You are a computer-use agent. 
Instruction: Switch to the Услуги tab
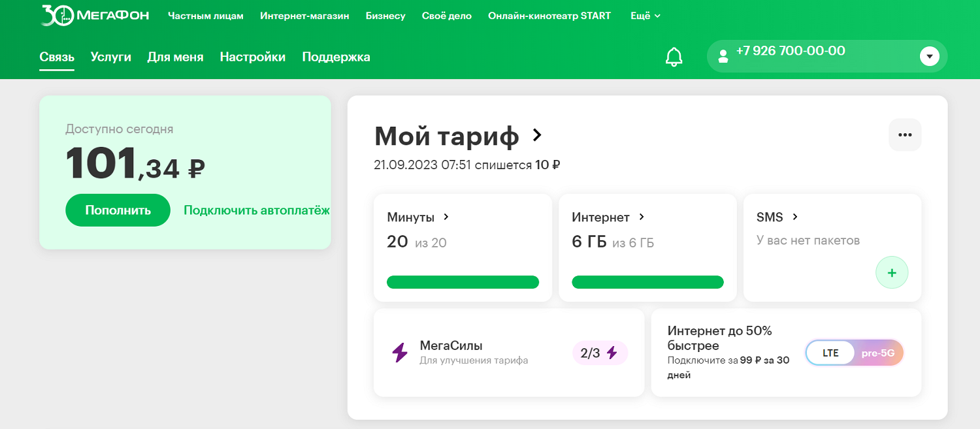[x=110, y=57]
